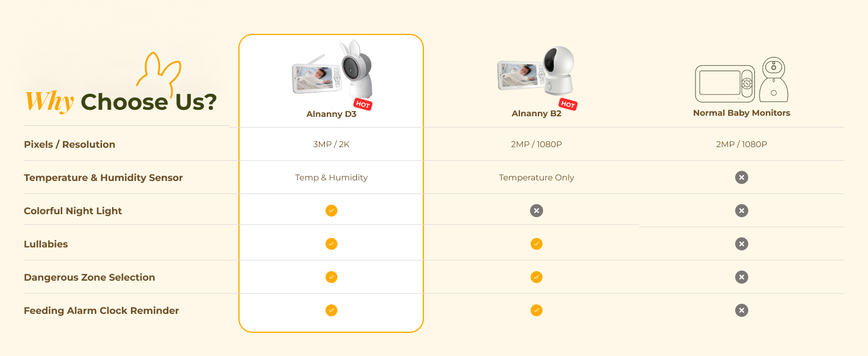Click B2 Dangerous Zone Selection checkmark
Image resolution: width=868 pixels, height=356 pixels.
tap(537, 277)
